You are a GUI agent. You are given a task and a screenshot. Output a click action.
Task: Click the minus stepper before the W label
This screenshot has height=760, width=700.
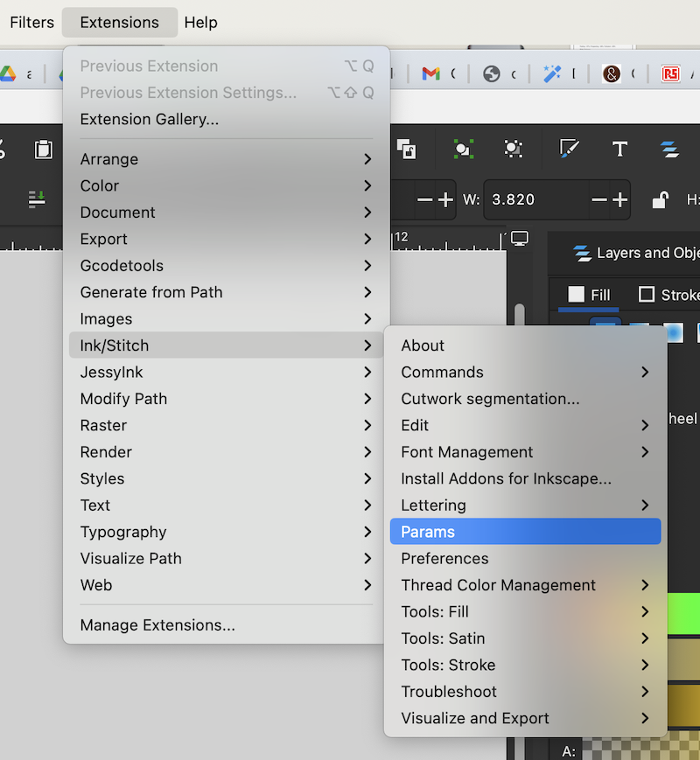click(x=424, y=199)
